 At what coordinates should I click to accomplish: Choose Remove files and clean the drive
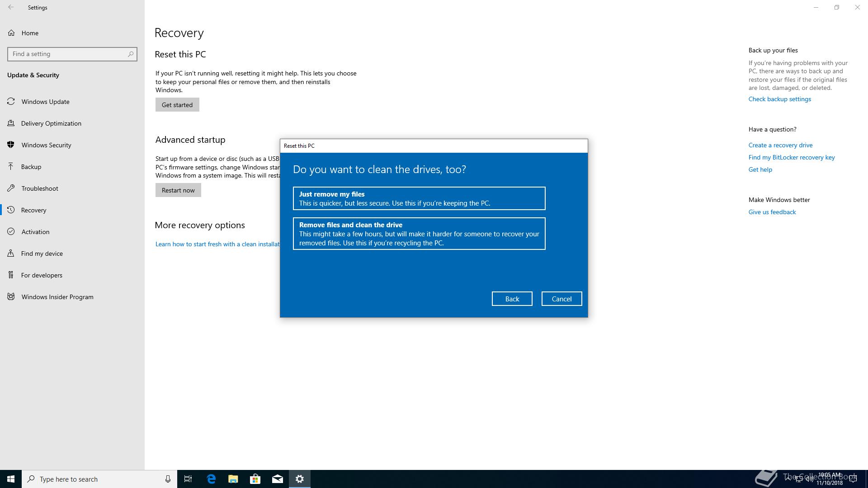(x=419, y=234)
